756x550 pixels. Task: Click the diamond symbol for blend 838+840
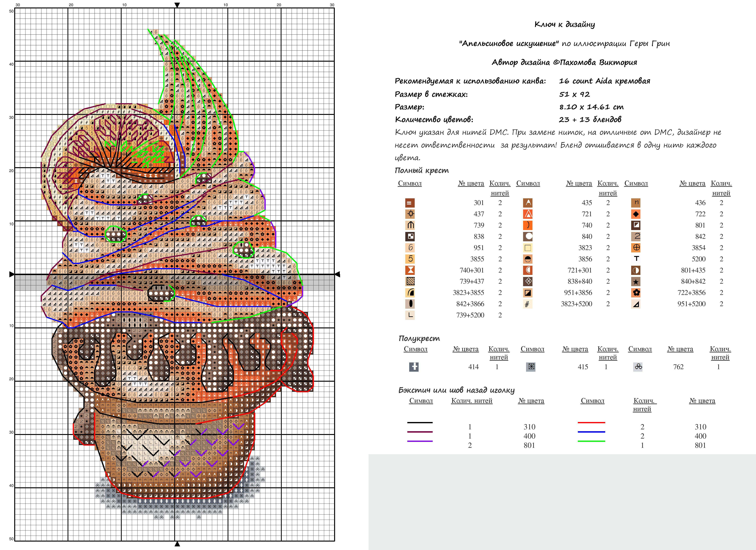(x=528, y=281)
